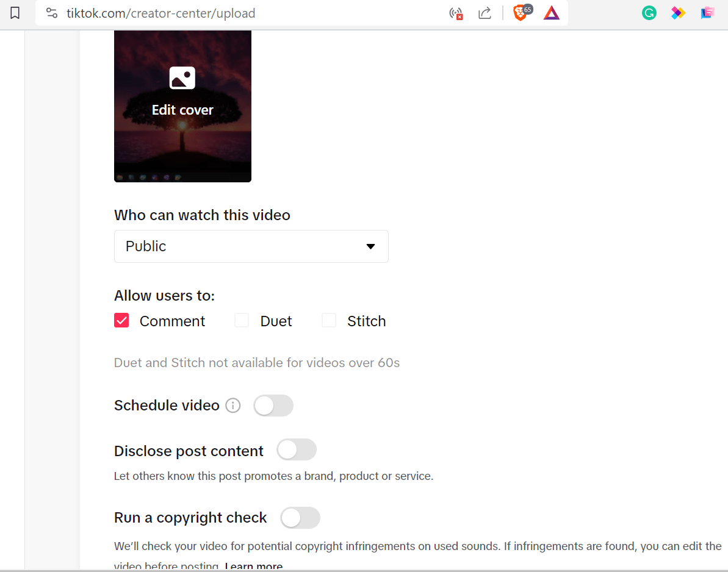Click the Run a copyright check label

(190, 518)
